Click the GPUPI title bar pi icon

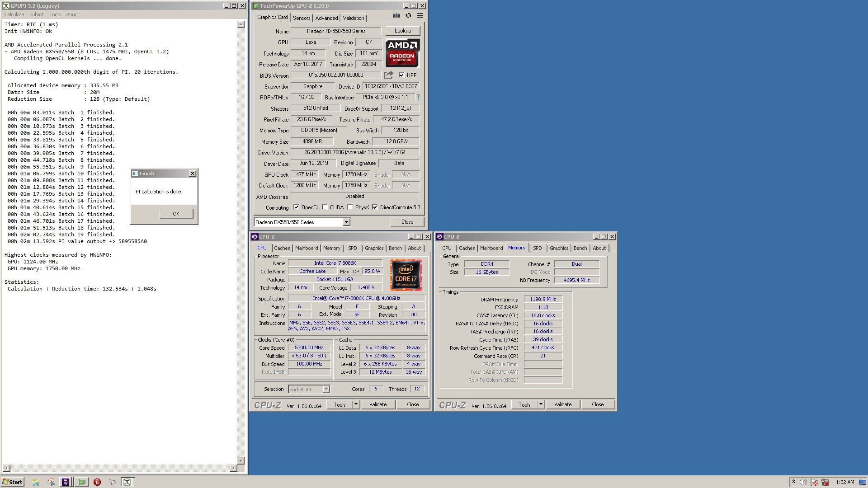point(6,6)
